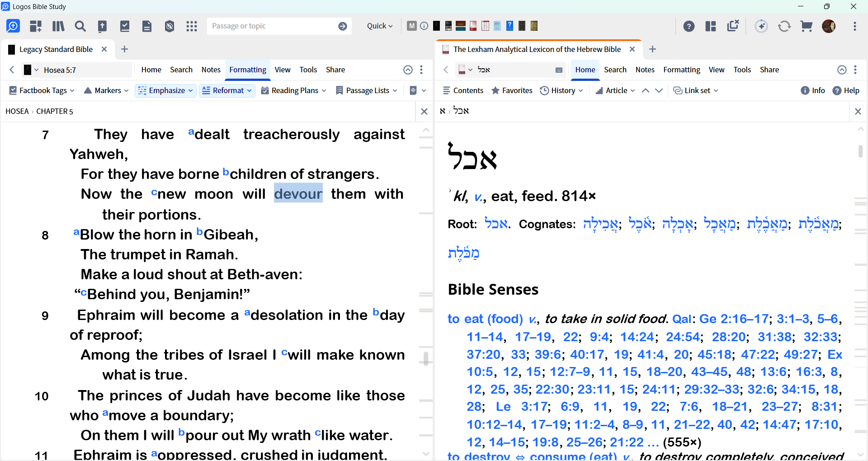
Task: Open the Bible book icon in toolbar
Action: [103, 26]
